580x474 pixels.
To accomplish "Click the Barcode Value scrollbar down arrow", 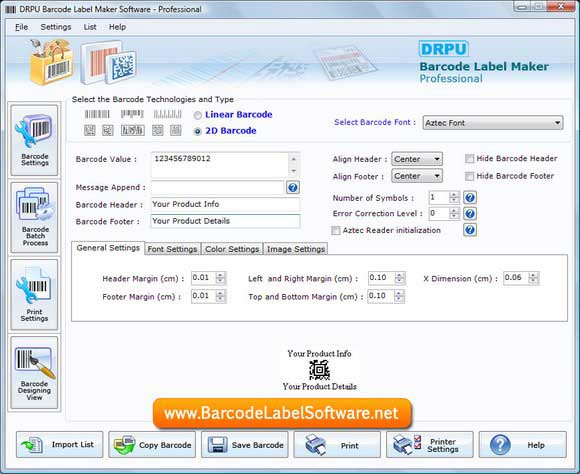I will pyautogui.click(x=294, y=171).
